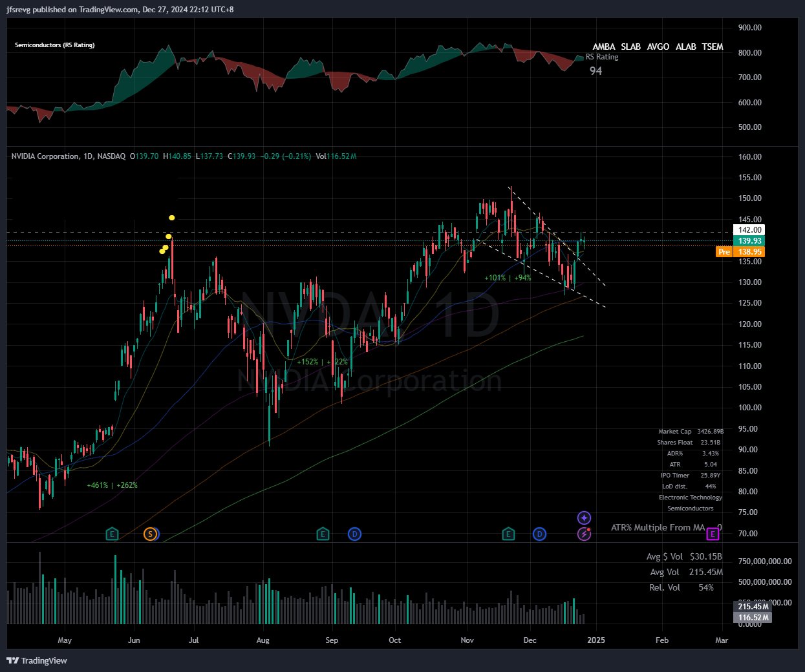Toggle the orange Pre-market price label
Image resolution: width=805 pixels, height=672 pixels.
click(x=724, y=251)
